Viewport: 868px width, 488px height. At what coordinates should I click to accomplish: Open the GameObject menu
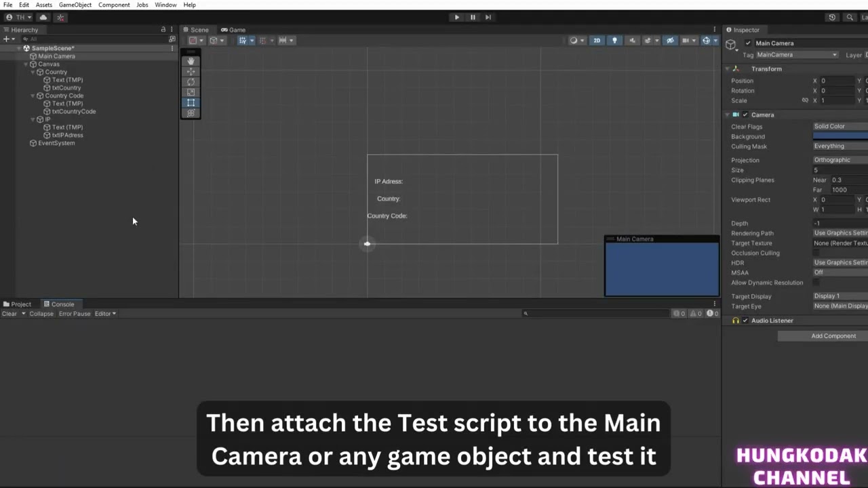75,5
